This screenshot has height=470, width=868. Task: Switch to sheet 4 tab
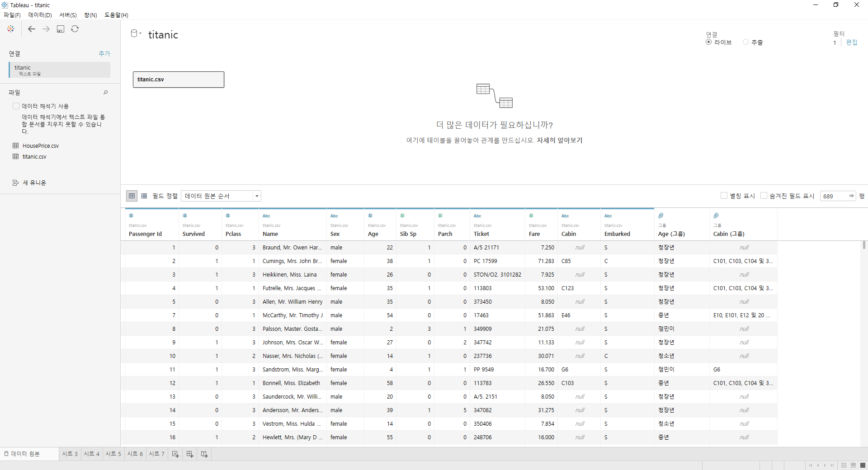[x=91, y=454]
